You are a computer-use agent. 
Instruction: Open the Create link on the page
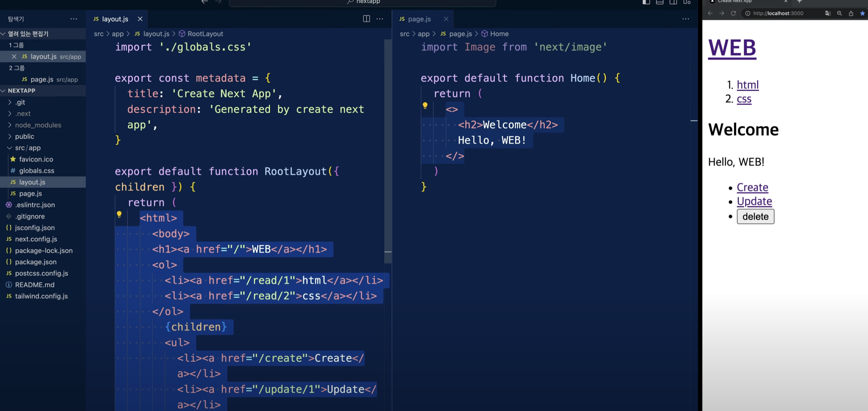(x=752, y=187)
